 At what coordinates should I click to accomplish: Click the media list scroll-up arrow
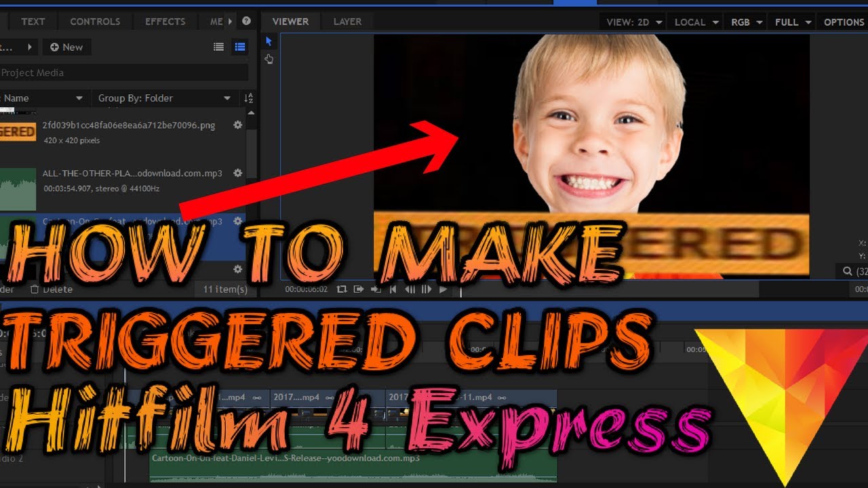point(252,113)
